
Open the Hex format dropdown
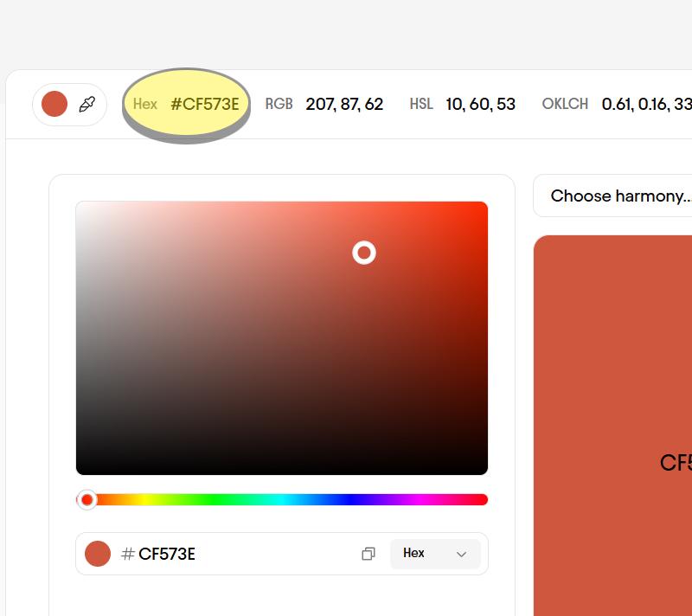point(435,554)
